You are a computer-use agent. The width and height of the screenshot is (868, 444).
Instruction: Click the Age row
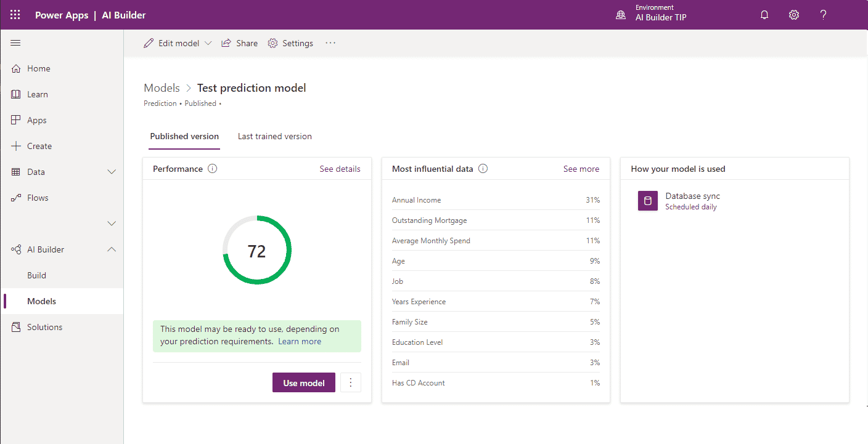(x=496, y=261)
